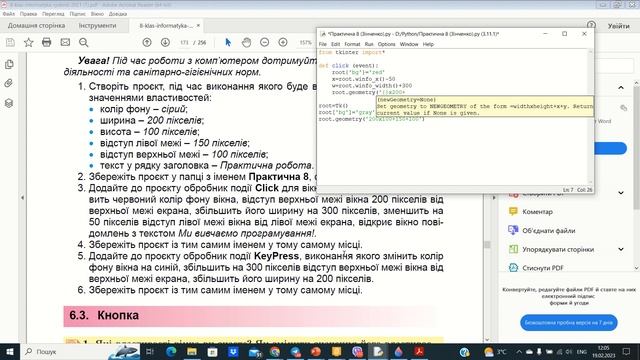Go to previous page with up arrow
Screen dimensions: 640x360
point(147,42)
